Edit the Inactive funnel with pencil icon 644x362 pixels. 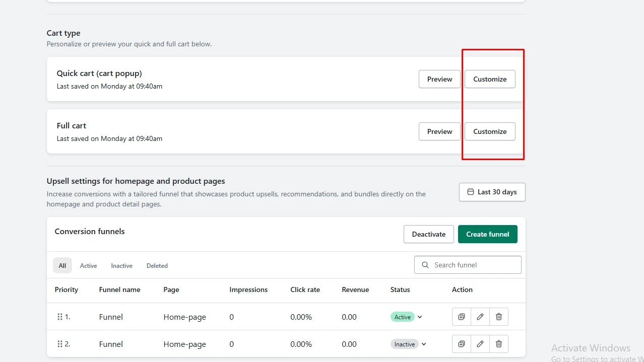[x=480, y=344]
